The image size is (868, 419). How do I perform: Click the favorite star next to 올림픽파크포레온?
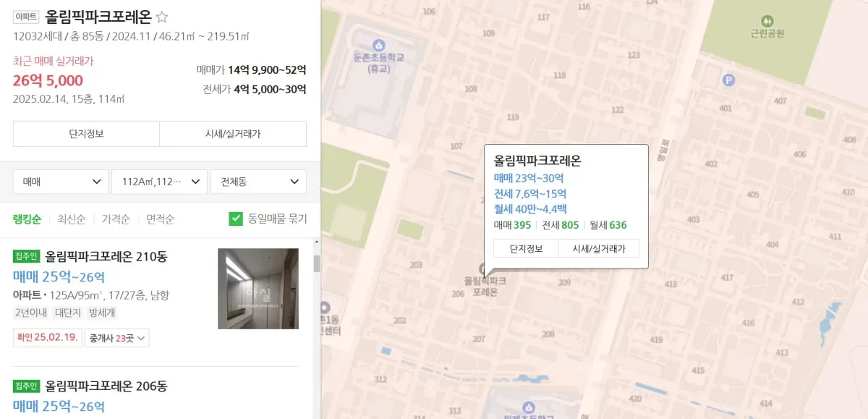[x=162, y=17]
